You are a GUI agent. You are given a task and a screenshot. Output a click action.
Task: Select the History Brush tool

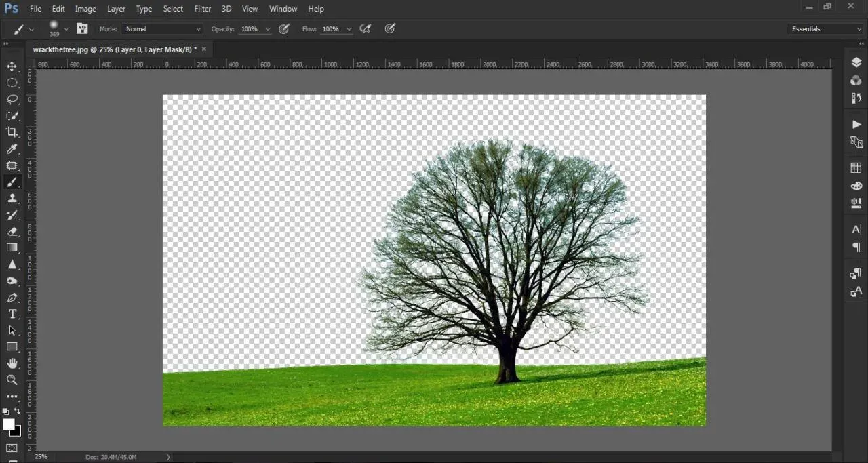click(x=12, y=215)
